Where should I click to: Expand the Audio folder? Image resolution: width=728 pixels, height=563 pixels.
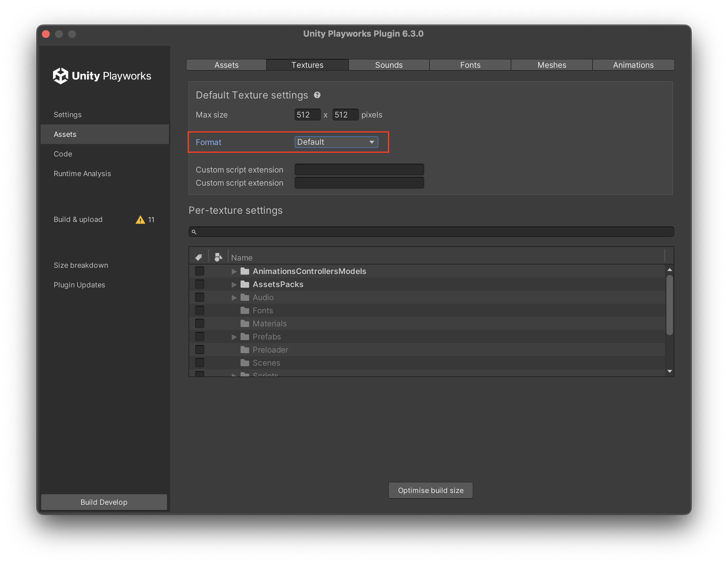tap(234, 297)
